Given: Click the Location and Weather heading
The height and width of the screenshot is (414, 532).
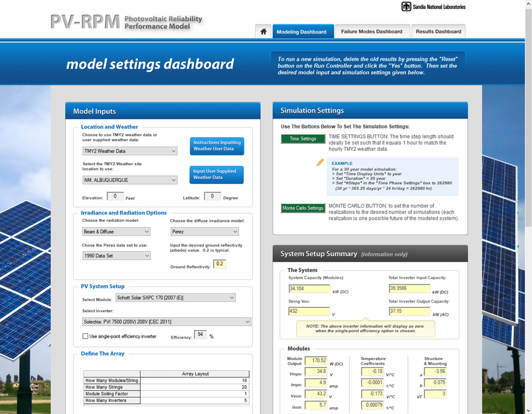Looking at the screenshot, I should coord(109,126).
